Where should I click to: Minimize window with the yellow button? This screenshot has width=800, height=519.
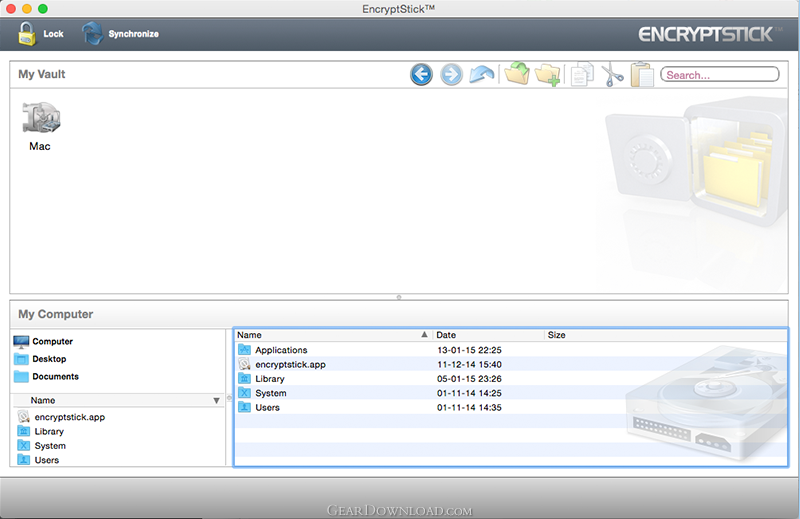point(27,9)
